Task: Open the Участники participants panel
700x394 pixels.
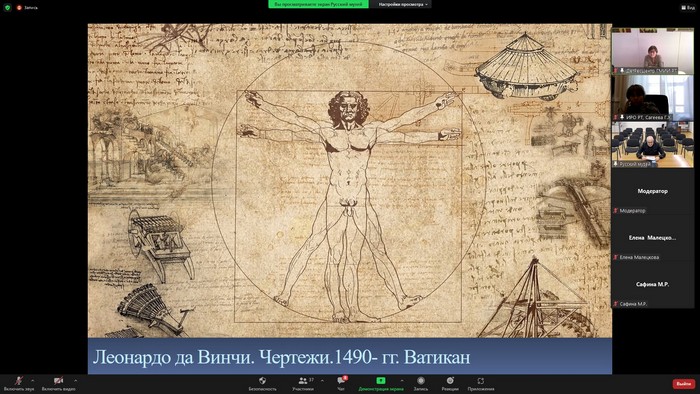Action: 303,383
